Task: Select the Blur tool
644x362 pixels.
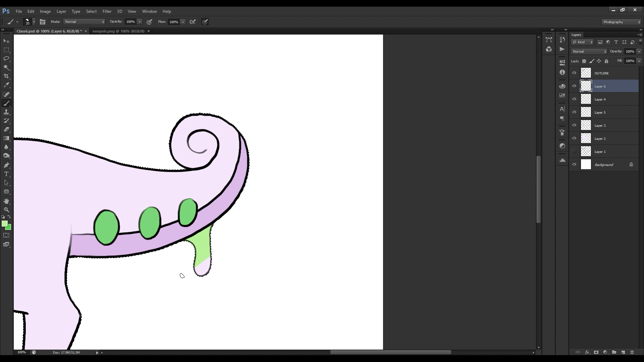Action: coord(6,147)
